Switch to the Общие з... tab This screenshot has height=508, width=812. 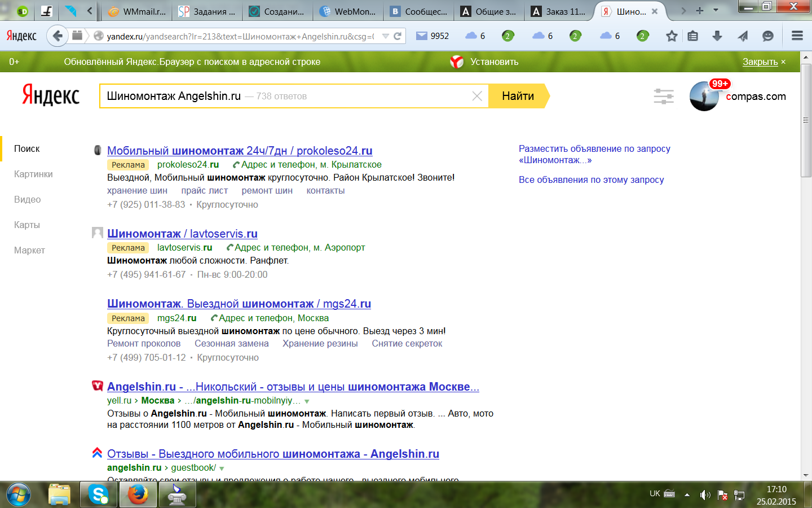tap(488, 11)
